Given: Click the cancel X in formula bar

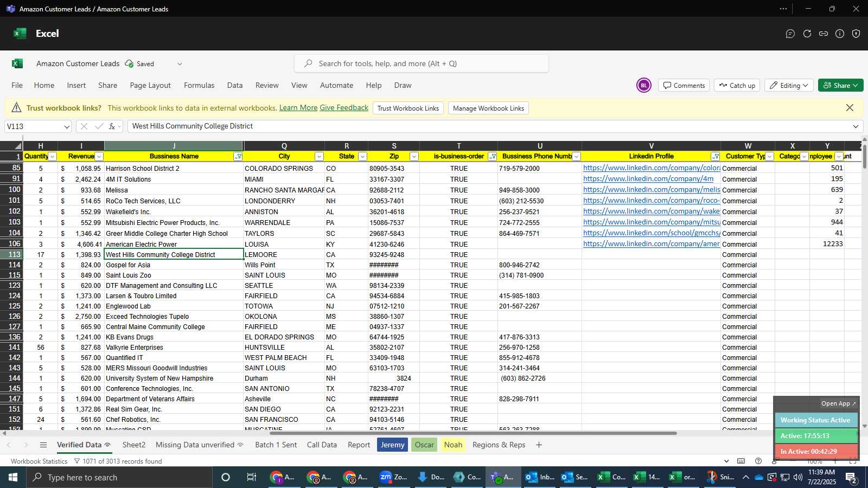Looking at the screenshot, I should [x=84, y=126].
